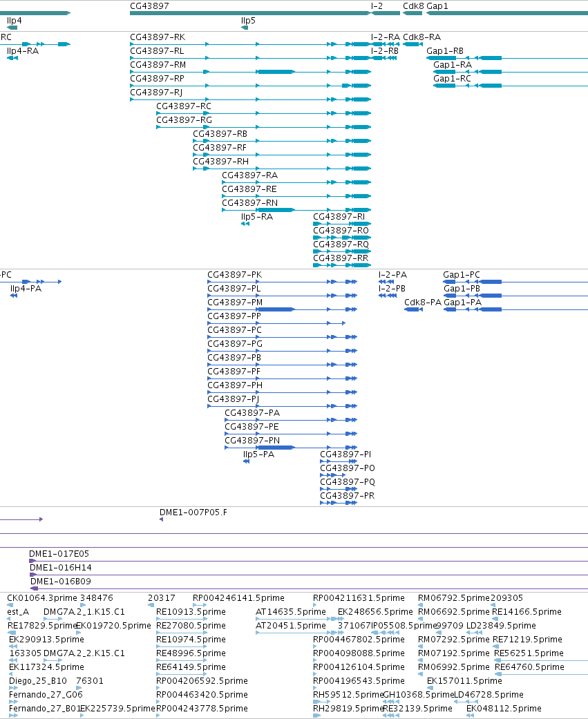Select the Ilp4-RA transcript label
This screenshot has width=588, height=719.
[23, 51]
